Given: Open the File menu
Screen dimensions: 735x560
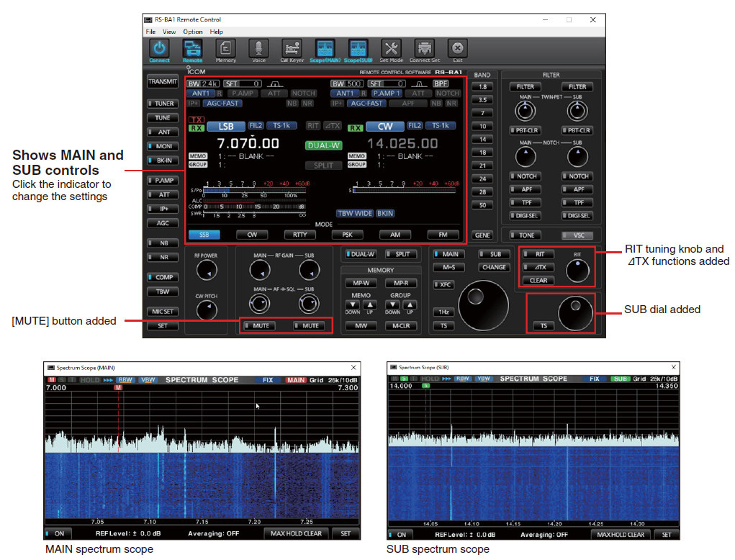Looking at the screenshot, I should point(150,32).
